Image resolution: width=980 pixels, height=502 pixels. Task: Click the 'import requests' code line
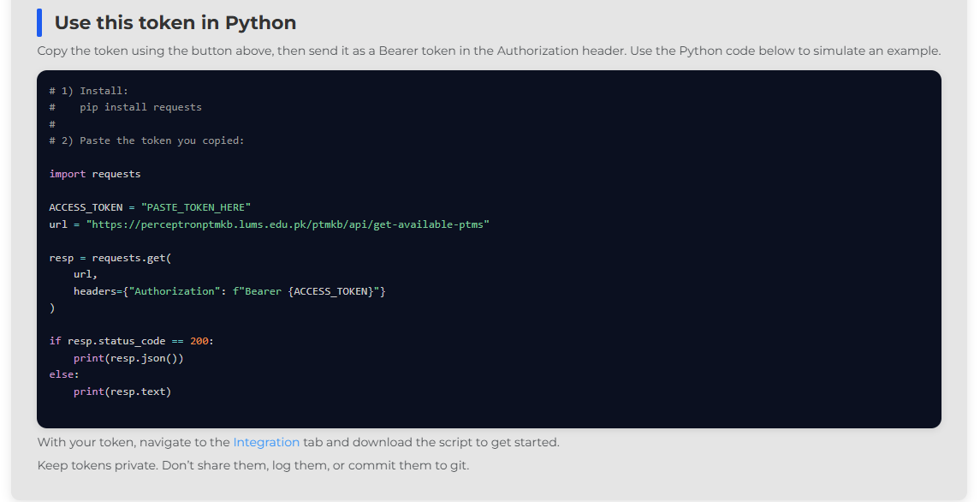tap(95, 174)
